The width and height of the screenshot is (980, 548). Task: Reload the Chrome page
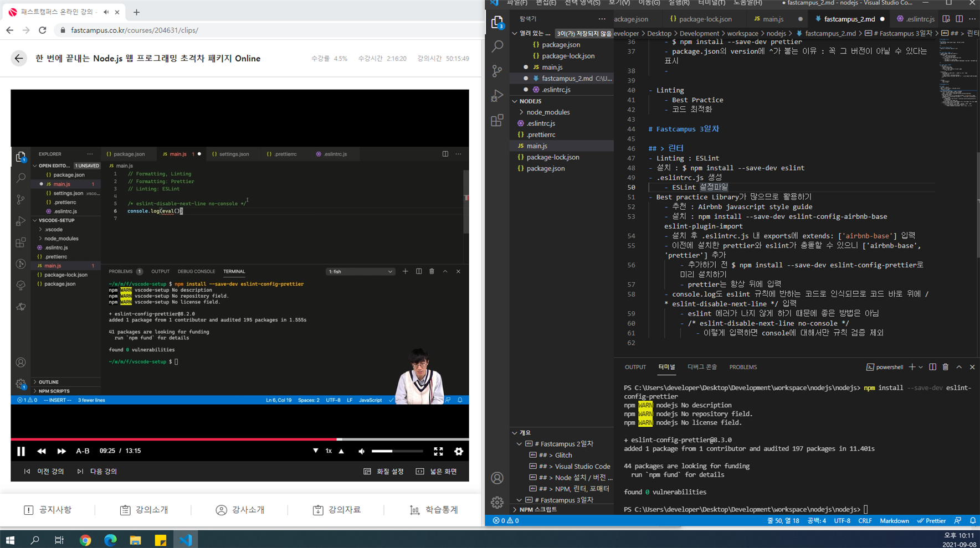(x=43, y=30)
